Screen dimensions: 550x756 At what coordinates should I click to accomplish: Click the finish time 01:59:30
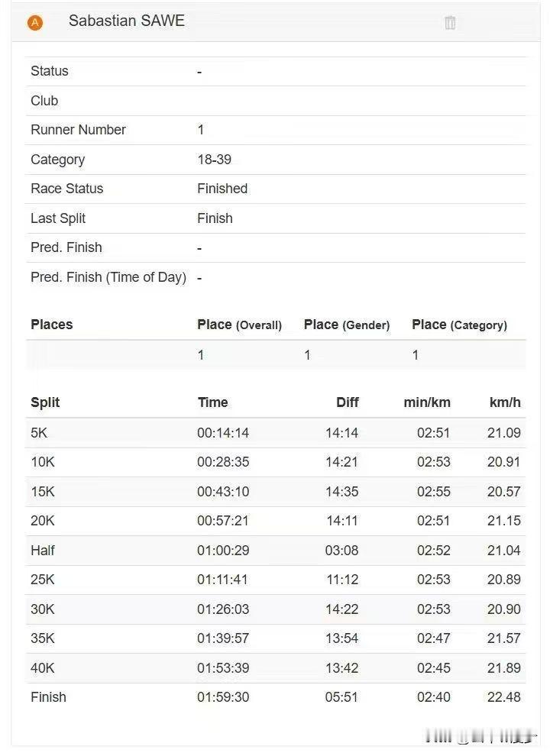click(x=223, y=697)
